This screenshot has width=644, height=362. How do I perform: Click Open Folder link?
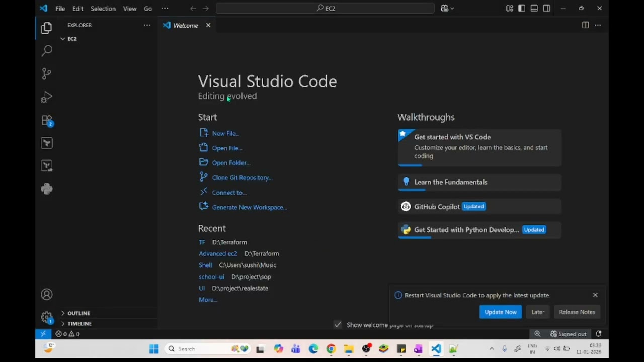(231, 163)
